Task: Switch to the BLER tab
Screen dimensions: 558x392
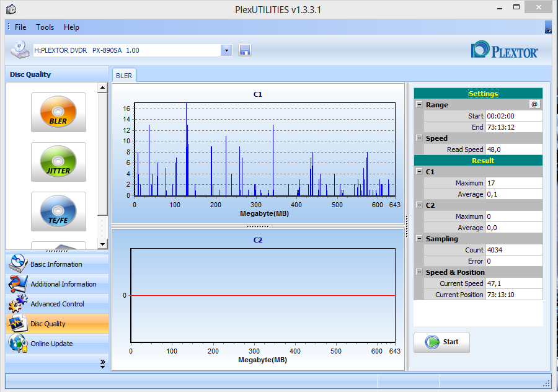Action: 124,76
